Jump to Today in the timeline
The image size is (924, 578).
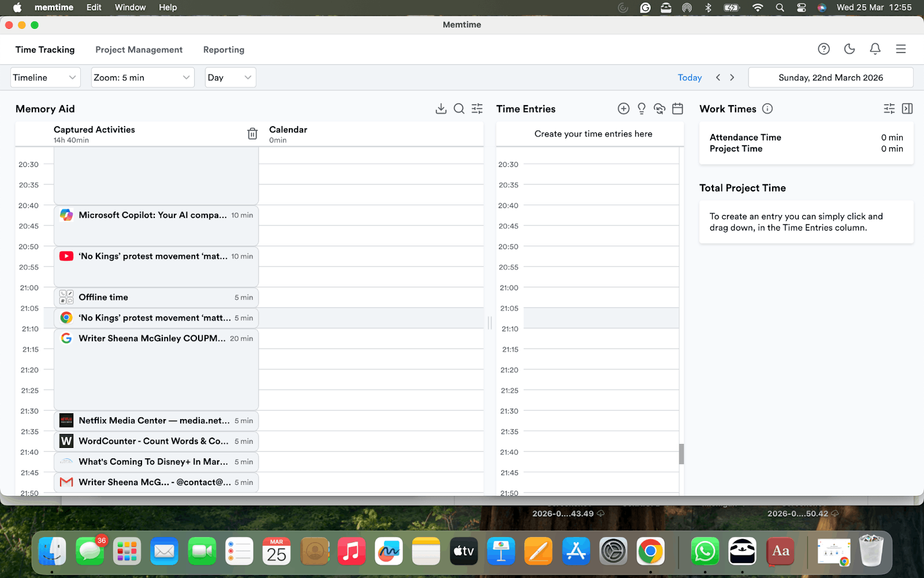[x=690, y=77]
